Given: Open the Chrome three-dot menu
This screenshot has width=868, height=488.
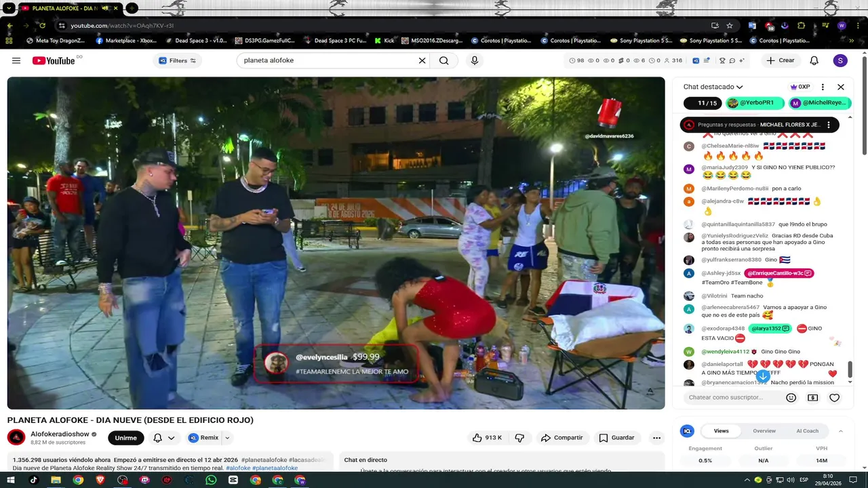Looking at the screenshot, I should pos(857,26).
